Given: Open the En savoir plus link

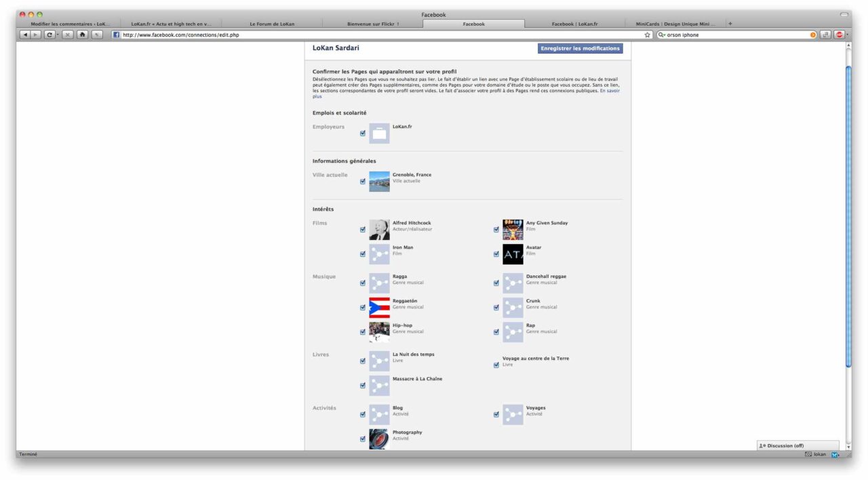Looking at the screenshot, I should pos(610,91).
